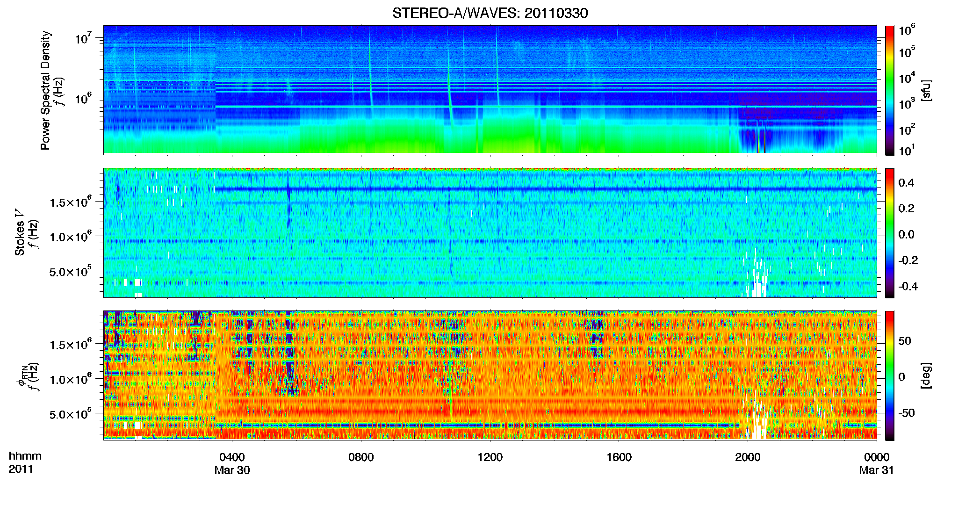Click the 1600 time axis tick label
This screenshot has width=980, height=505.
coord(619,457)
